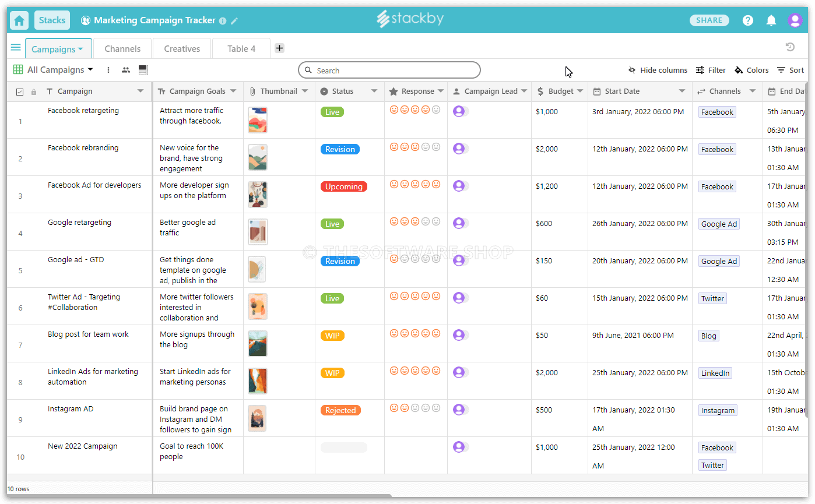
Task: Click Upcoming status tag in row 3
Action: coord(344,186)
